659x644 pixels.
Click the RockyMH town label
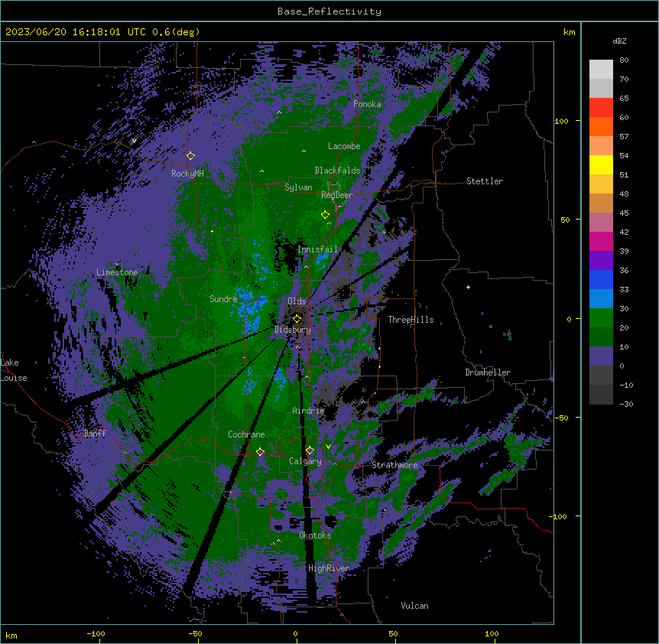tap(187, 174)
